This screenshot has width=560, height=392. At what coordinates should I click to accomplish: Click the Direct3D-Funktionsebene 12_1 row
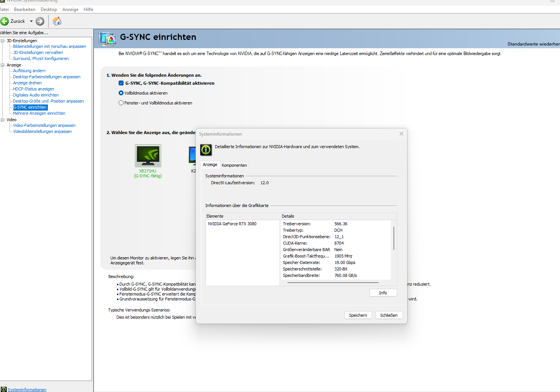336,237
